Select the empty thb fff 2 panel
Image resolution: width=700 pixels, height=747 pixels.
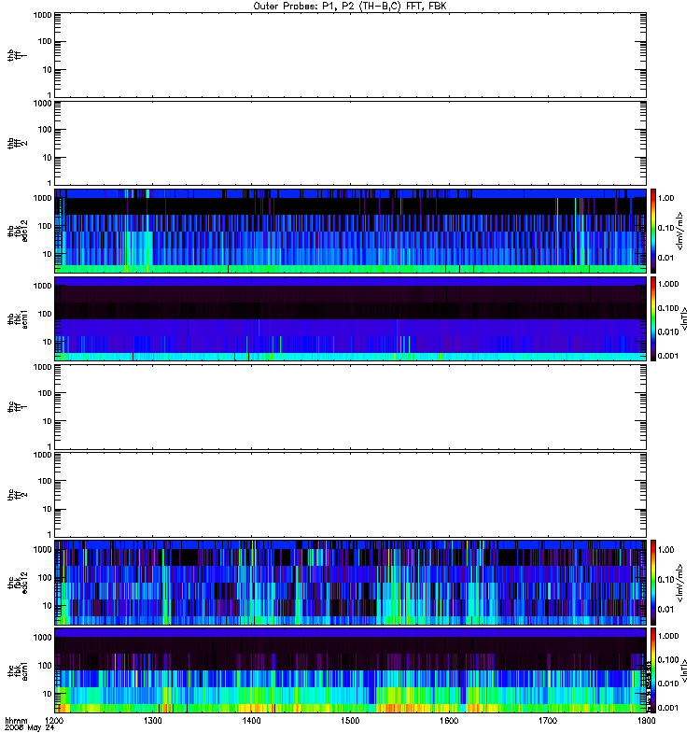(x=350, y=144)
